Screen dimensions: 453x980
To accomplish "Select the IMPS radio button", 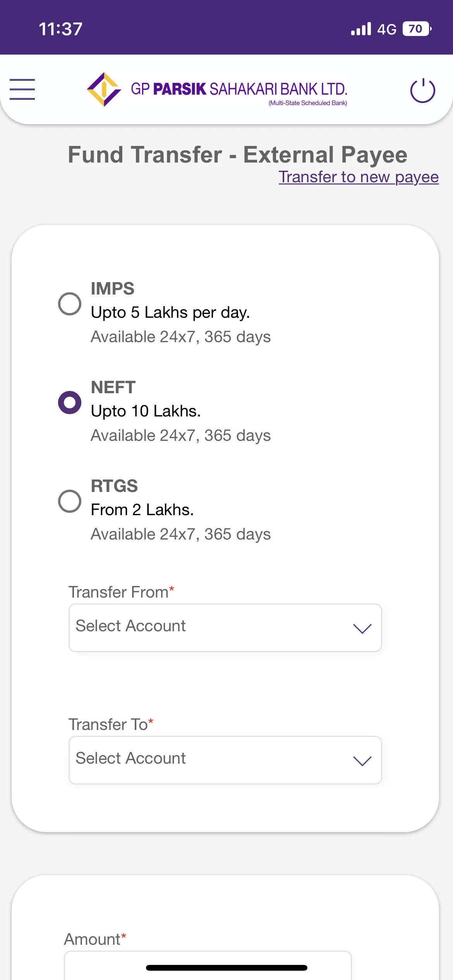I will click(70, 304).
